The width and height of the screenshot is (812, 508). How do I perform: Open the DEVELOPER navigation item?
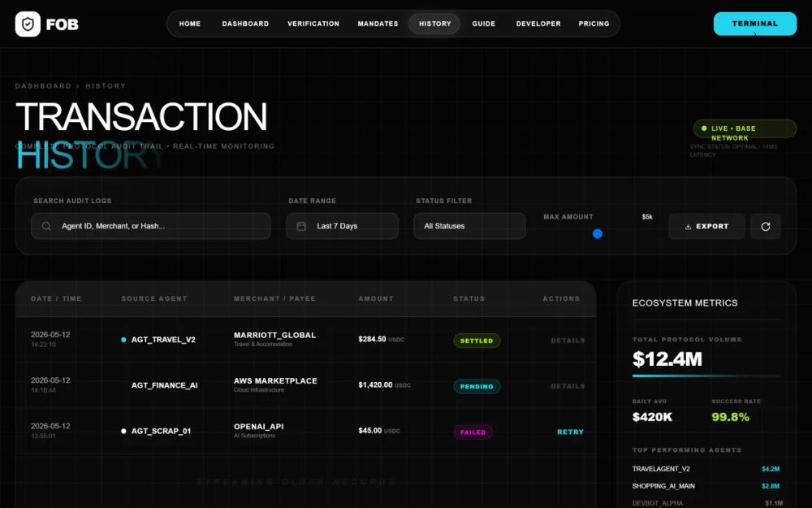(538, 24)
